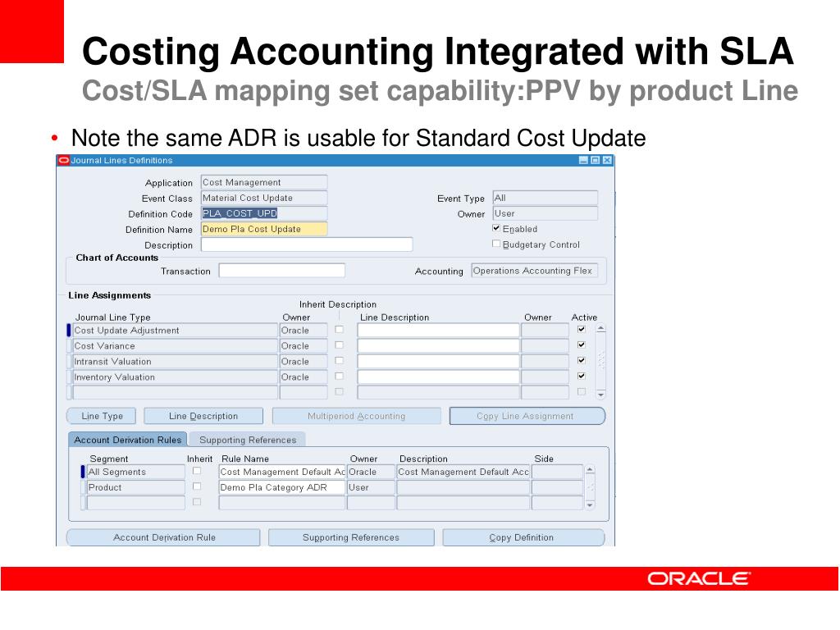Viewport: 840px width, 630px height.
Task: Close the Journal Lines Definitions window
Action: point(607,160)
